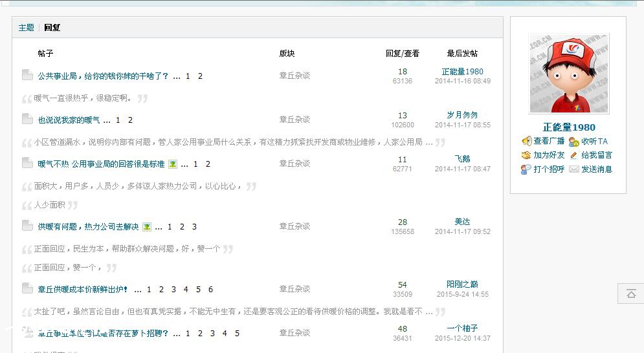The image size is (644, 353).
Task: Click reply excerpt 面积大，用户多，人员少
Action: pos(138,186)
